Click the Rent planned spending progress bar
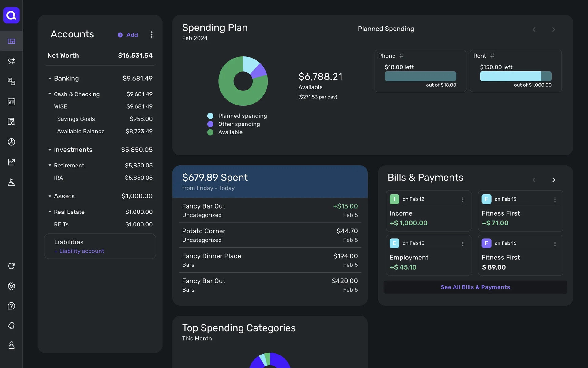Viewport: 588px width, 368px height. (x=515, y=76)
